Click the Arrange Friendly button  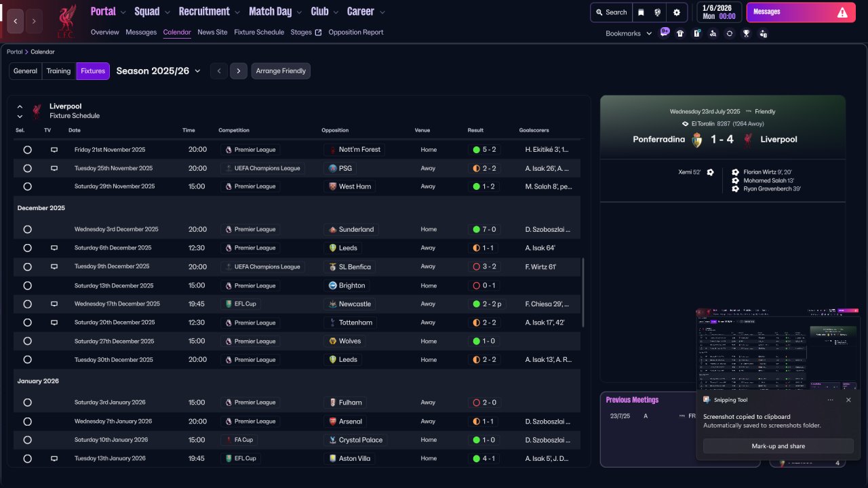pyautogui.click(x=281, y=71)
